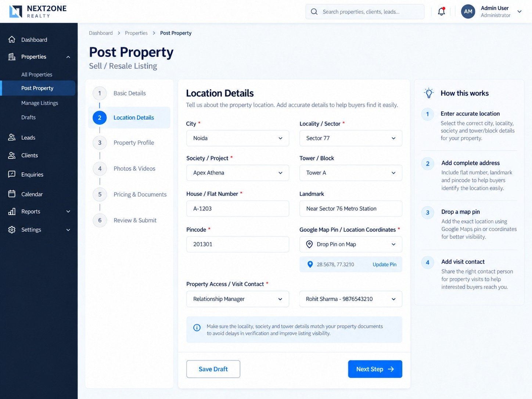Go to All Properties in sidebar

(x=37, y=75)
